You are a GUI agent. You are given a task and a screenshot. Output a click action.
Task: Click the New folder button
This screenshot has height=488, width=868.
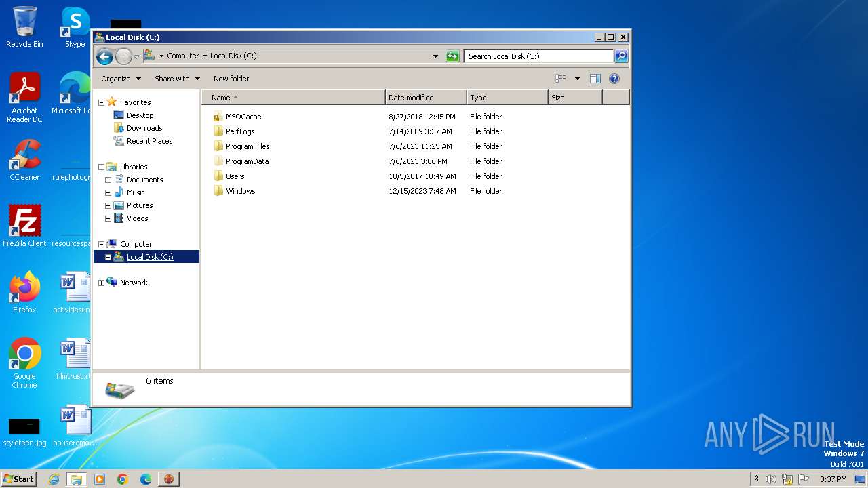(231, 79)
